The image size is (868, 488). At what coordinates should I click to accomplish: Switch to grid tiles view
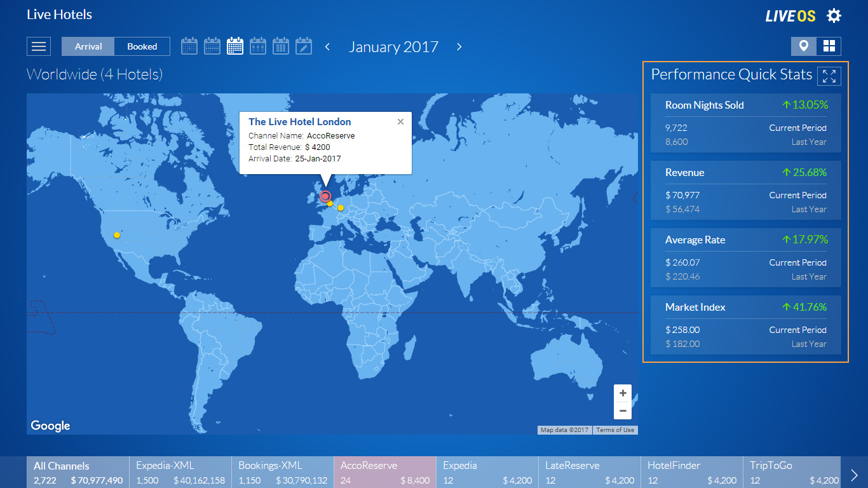pyautogui.click(x=829, y=46)
